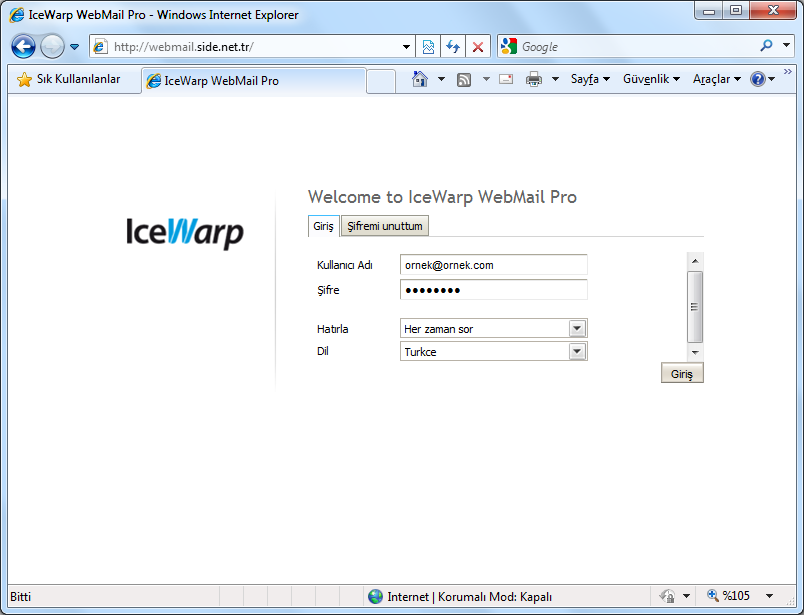Show more toolbar items chevron
The height and width of the screenshot is (615, 804).
coord(788,72)
